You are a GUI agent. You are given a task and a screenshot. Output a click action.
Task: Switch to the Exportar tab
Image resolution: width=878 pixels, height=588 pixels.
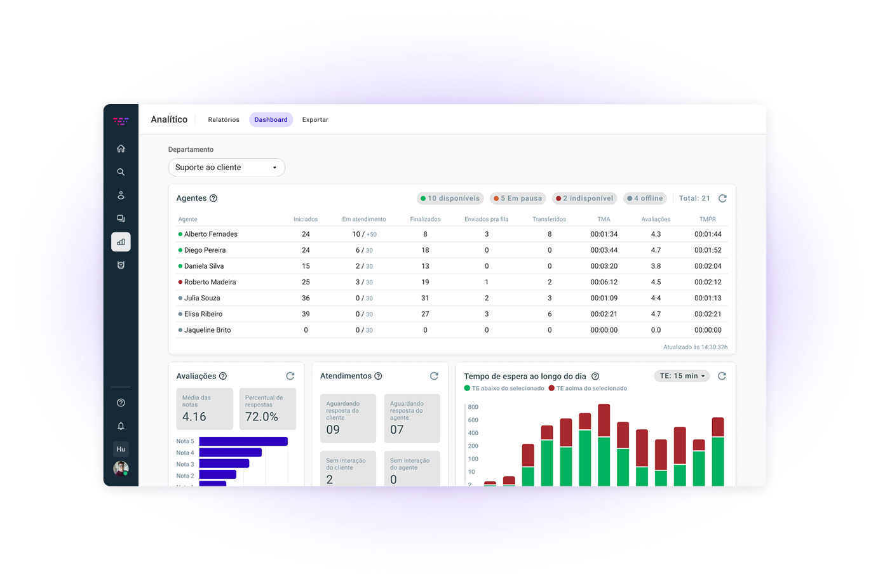tap(315, 119)
